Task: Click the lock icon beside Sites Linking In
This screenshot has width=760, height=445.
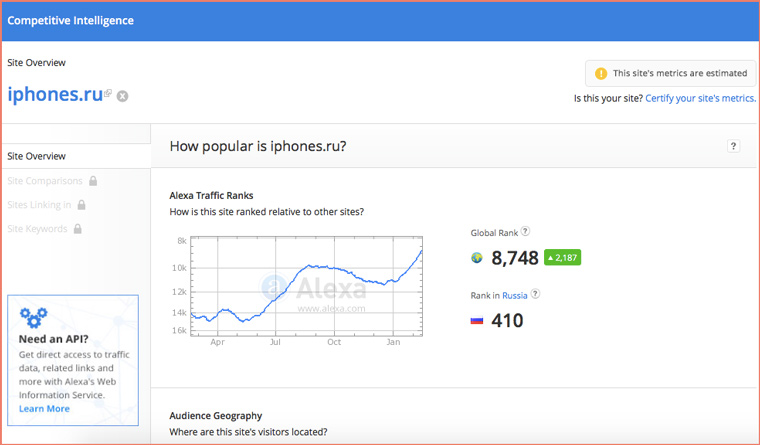Action: pos(82,205)
